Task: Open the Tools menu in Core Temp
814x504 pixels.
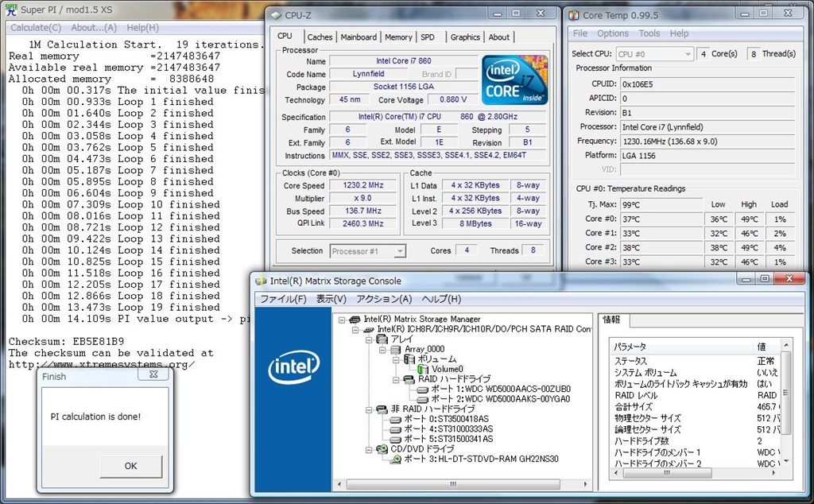Action: pos(649,33)
